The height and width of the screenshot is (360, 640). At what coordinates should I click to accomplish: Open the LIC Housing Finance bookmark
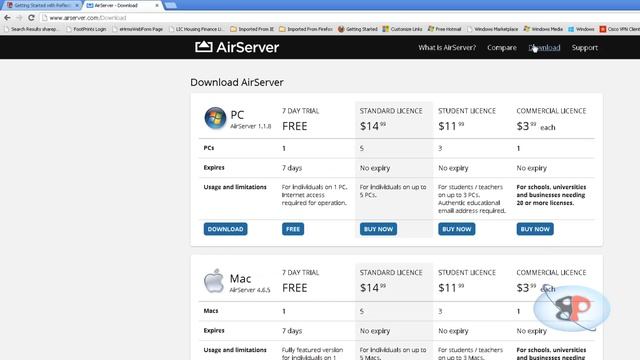pyautogui.click(x=196, y=29)
